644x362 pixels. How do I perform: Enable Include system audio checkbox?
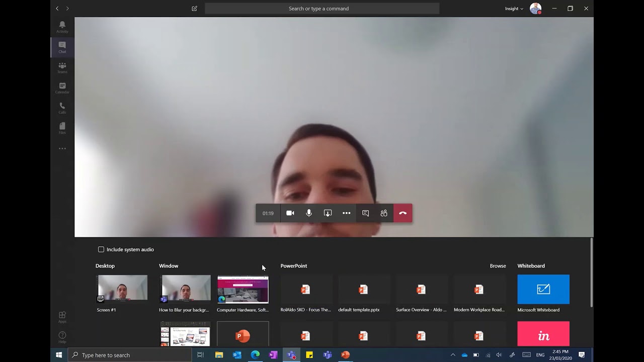(101, 249)
